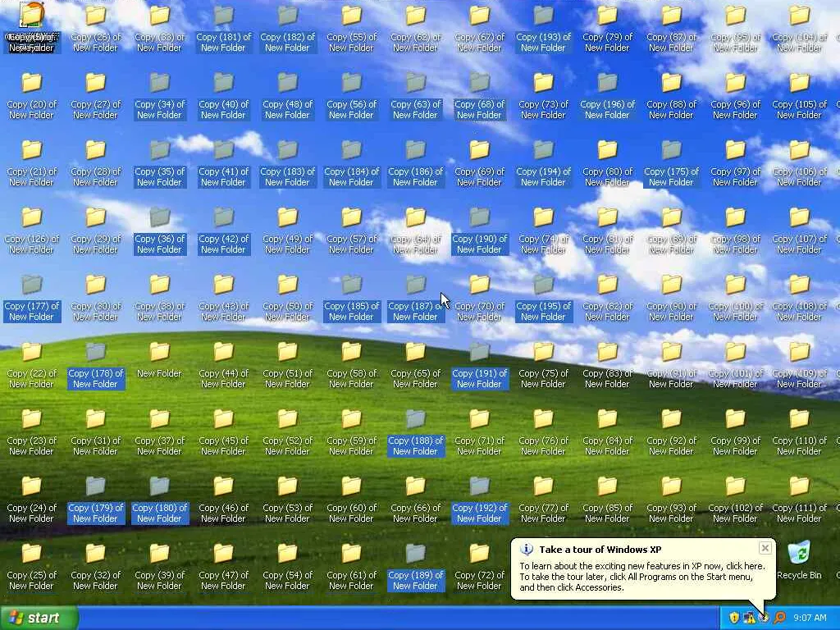
Task: Select folder Copy (178) of New Folder
Action: (95, 365)
